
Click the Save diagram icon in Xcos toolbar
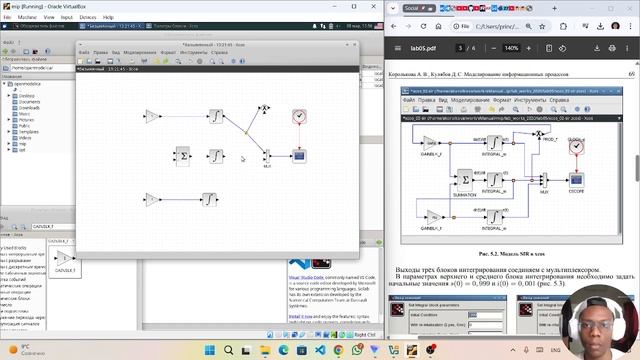click(x=98, y=61)
